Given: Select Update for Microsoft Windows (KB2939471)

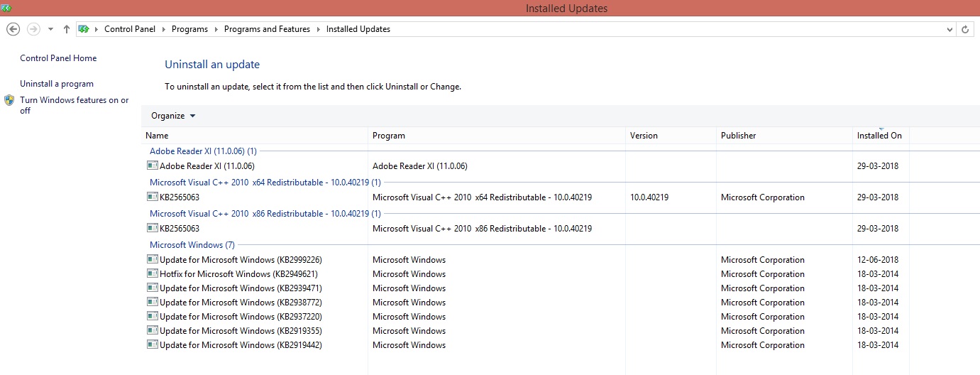Looking at the screenshot, I should click(241, 288).
